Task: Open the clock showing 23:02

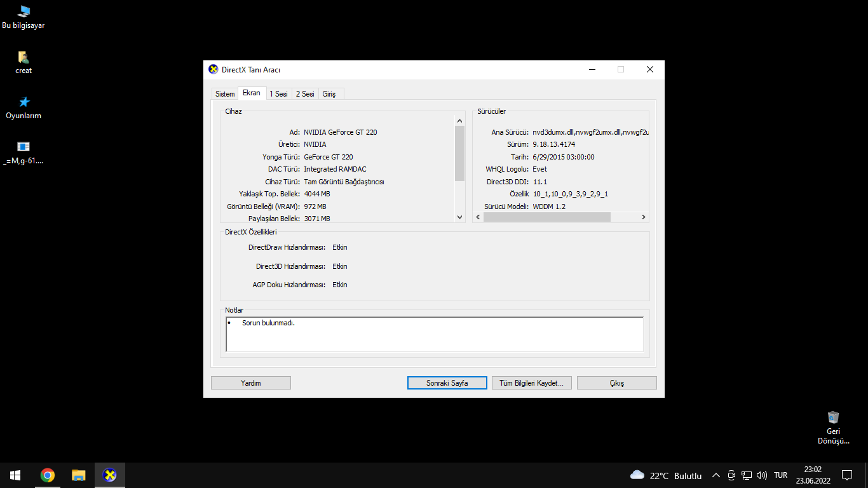Action: (x=813, y=475)
